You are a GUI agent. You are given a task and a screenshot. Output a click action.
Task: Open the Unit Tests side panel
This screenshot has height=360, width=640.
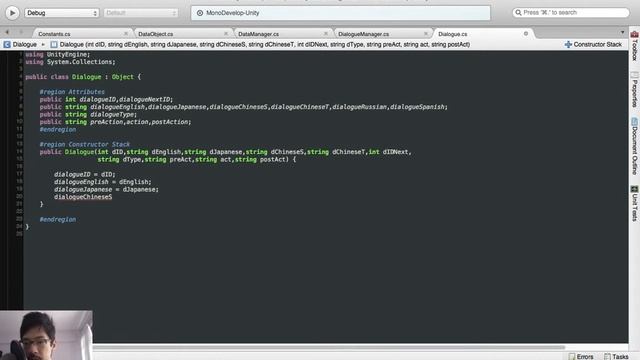[x=634, y=203]
